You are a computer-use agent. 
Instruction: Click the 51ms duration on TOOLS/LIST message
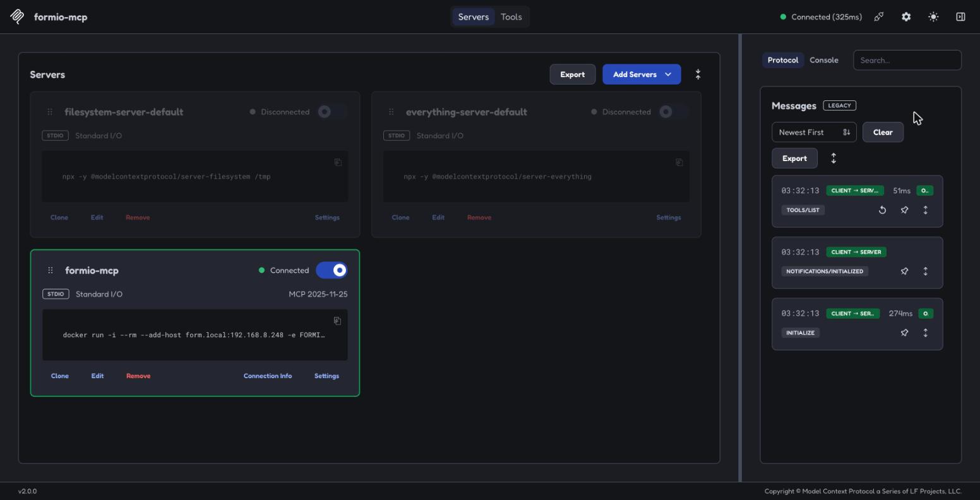pos(902,191)
